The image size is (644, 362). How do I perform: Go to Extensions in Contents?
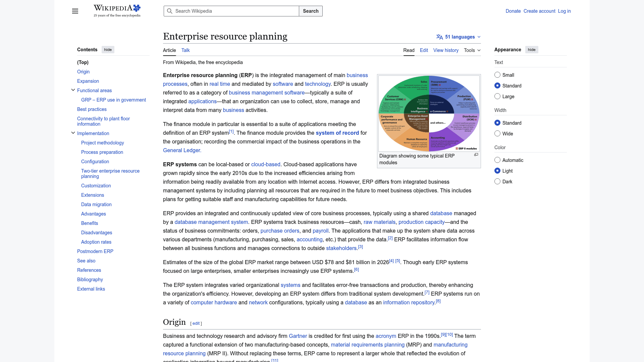tap(93, 195)
